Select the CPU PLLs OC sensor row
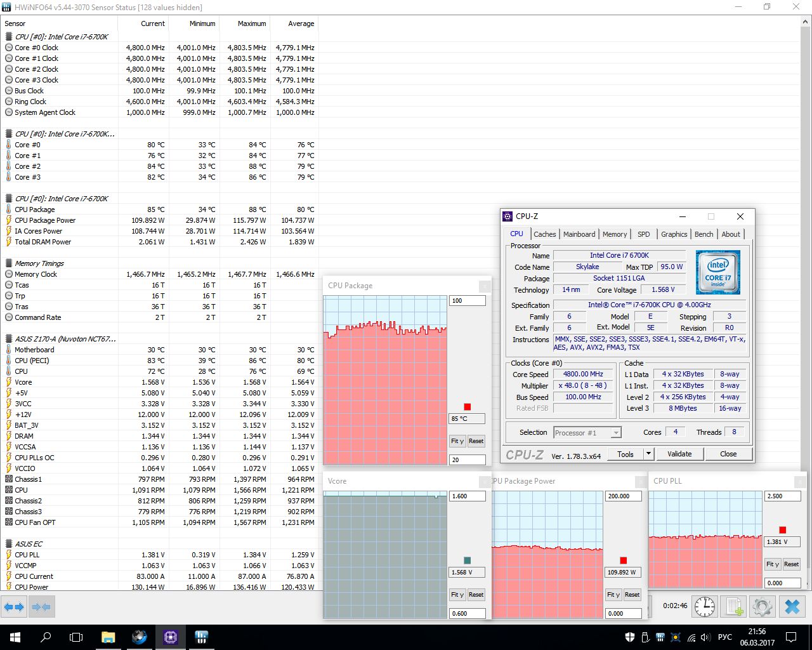Screen dimensions: 812x650 coord(159,458)
